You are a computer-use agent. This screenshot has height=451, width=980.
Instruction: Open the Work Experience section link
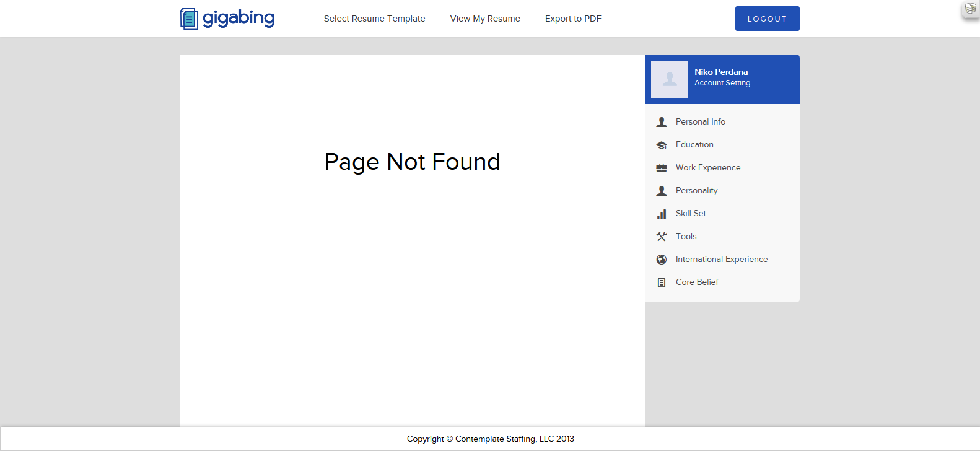click(x=708, y=168)
